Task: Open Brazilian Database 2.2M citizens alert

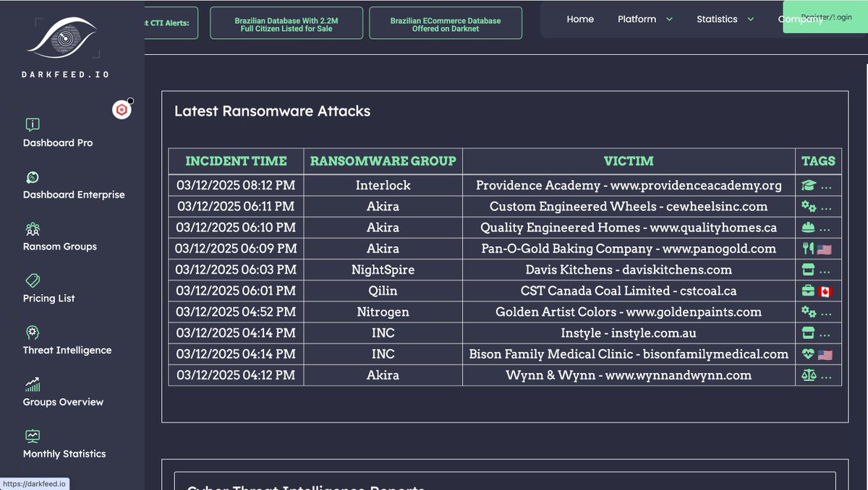Action: [286, 24]
